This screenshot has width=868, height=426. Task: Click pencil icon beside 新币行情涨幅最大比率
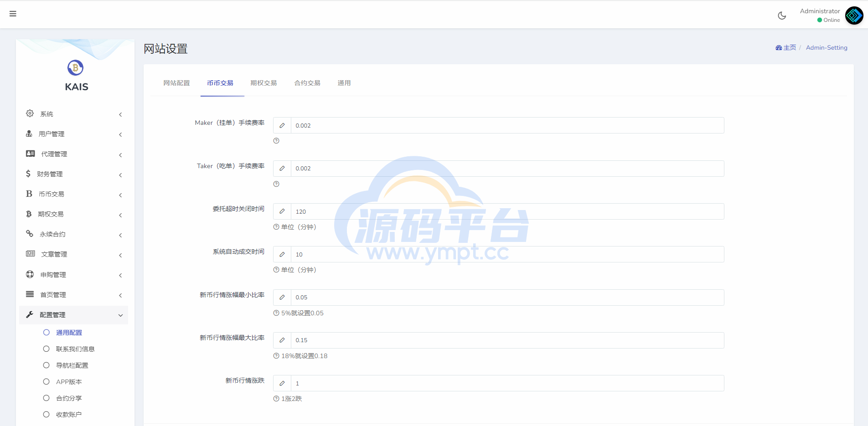[x=282, y=340]
